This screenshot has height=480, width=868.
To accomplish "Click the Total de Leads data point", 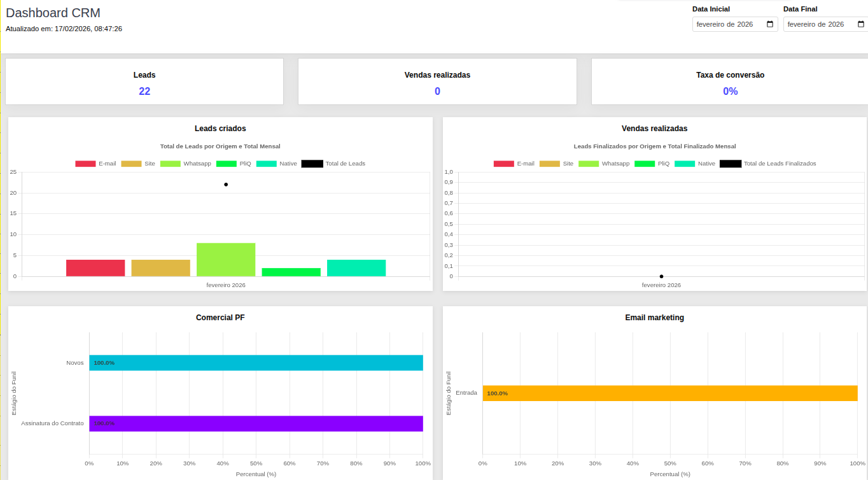I will 226,185.
